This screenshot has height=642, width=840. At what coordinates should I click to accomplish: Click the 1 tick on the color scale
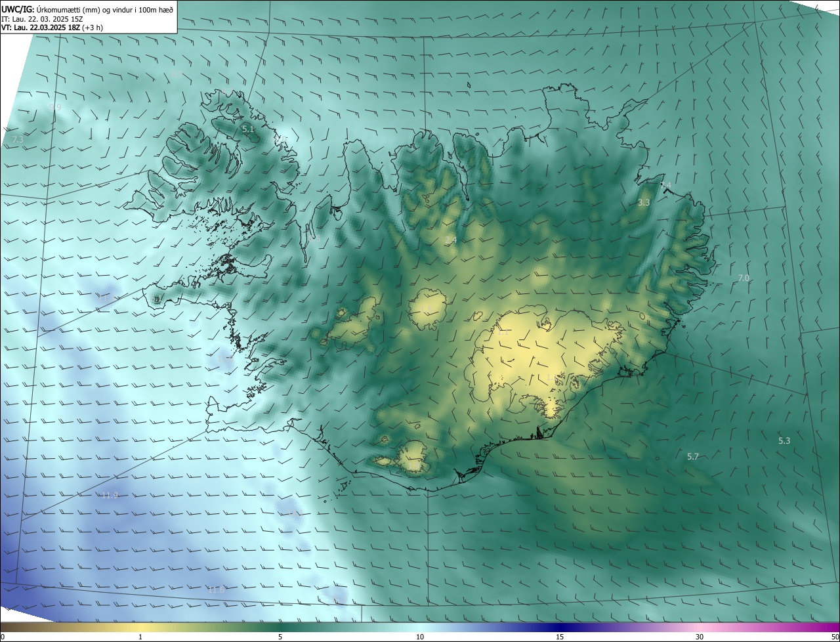pos(140,637)
